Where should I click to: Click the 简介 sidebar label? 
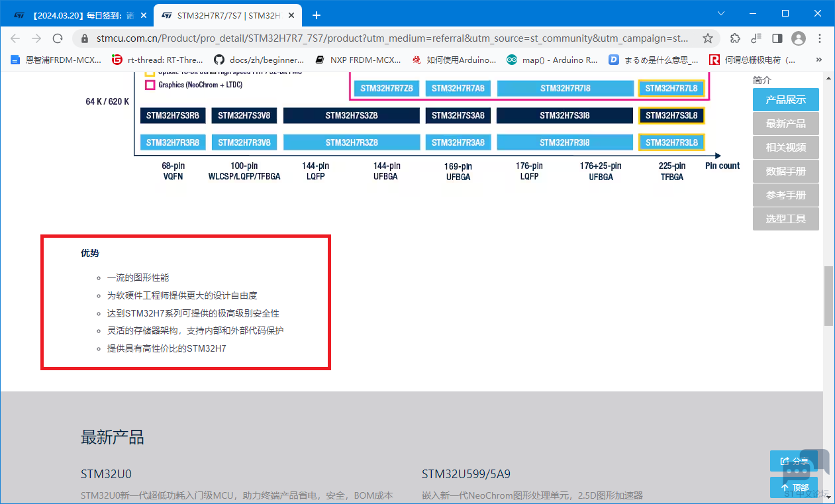tap(762, 80)
